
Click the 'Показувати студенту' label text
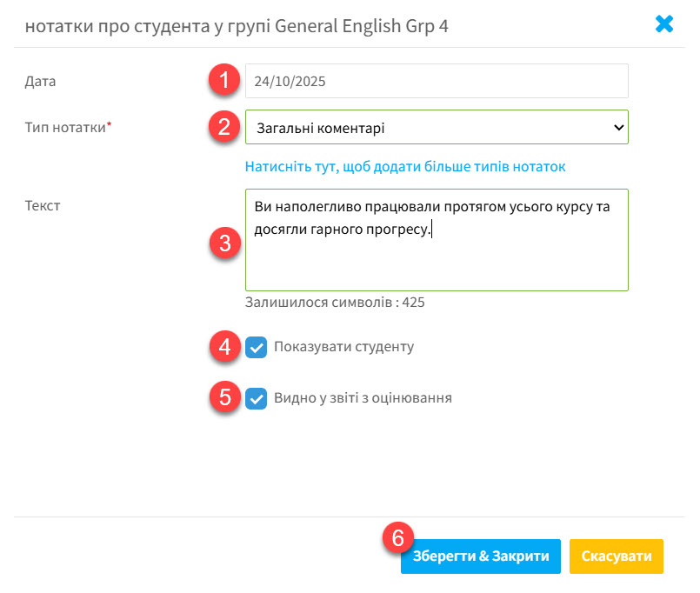click(x=343, y=347)
